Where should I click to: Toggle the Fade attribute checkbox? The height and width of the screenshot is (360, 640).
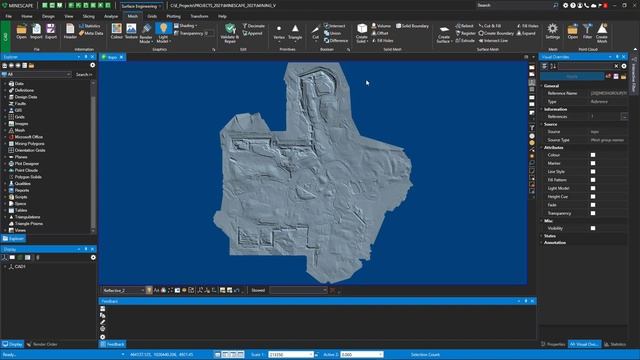(593, 205)
